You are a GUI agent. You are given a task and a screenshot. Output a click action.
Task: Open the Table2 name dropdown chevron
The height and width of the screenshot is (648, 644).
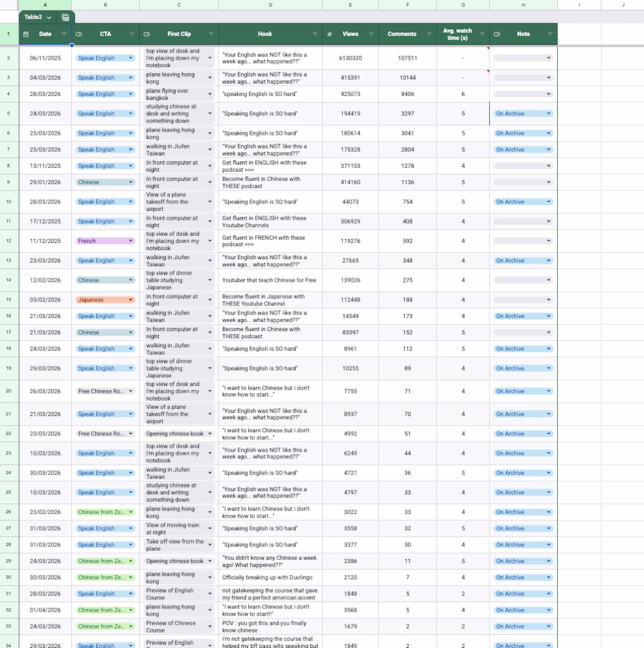pos(49,17)
